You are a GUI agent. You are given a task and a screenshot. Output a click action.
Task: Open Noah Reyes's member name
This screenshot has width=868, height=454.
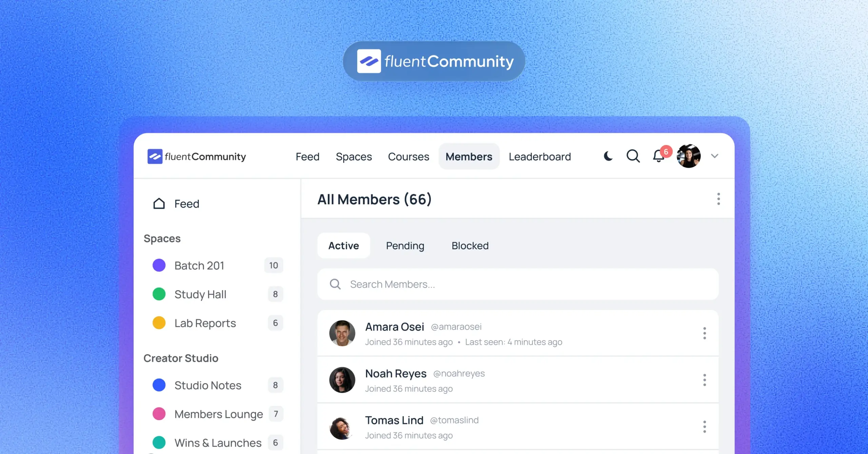point(396,373)
